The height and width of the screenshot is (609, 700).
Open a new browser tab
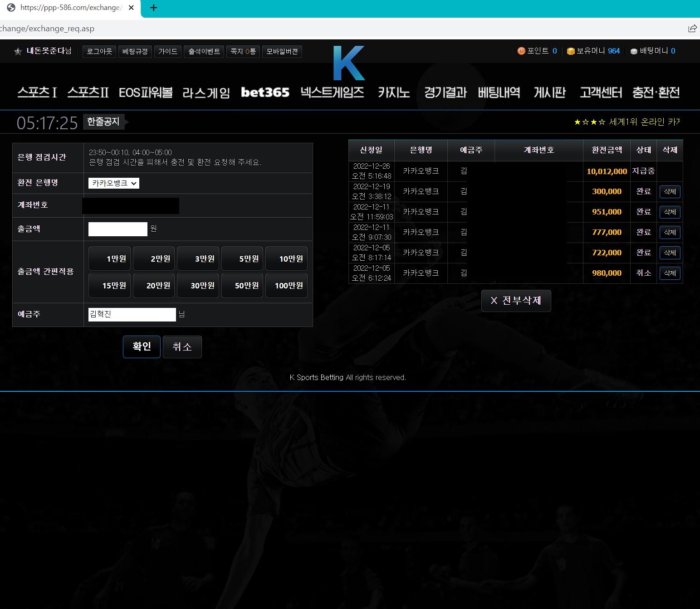tap(154, 8)
